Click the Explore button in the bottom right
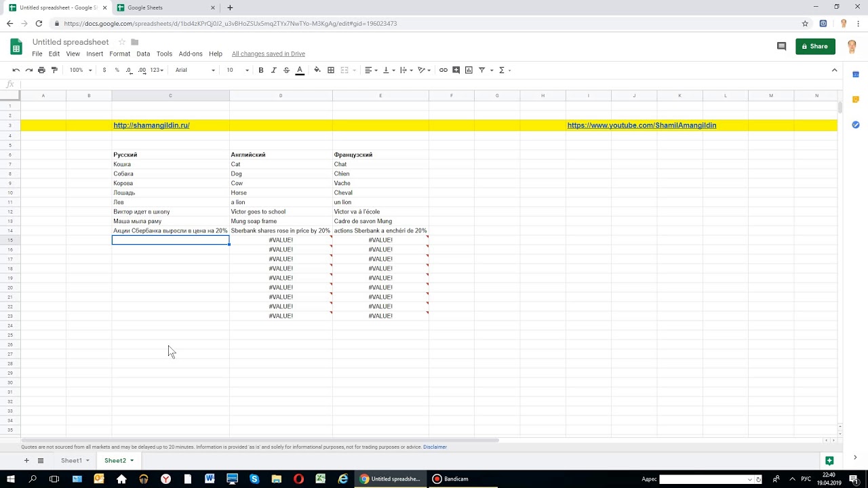The height and width of the screenshot is (488, 868). (829, 460)
